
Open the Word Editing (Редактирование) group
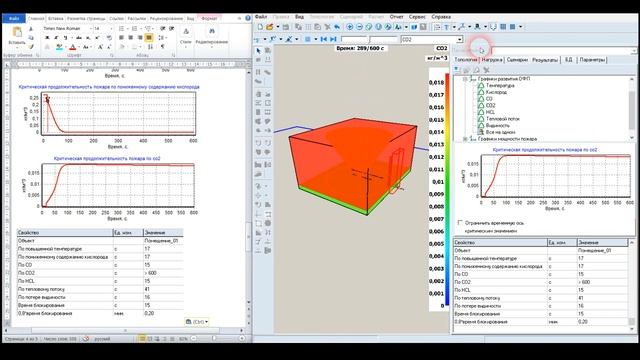point(211,36)
